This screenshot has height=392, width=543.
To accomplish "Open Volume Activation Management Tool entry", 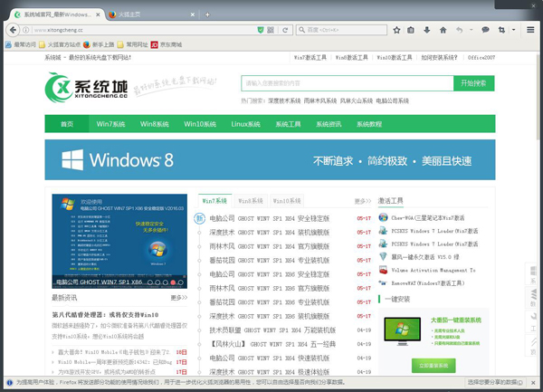I will pyautogui.click(x=433, y=270).
